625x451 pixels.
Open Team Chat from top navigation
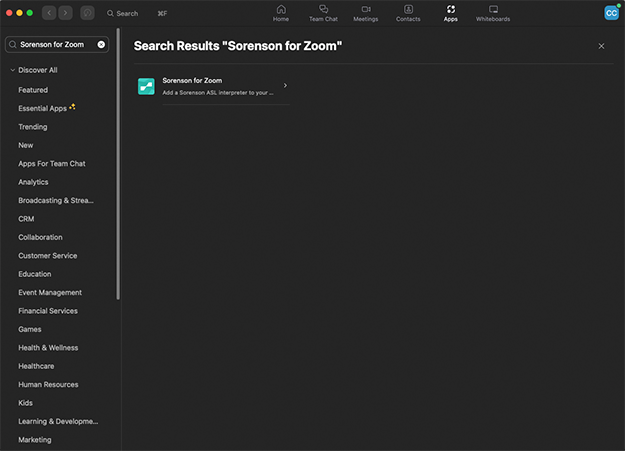click(323, 13)
